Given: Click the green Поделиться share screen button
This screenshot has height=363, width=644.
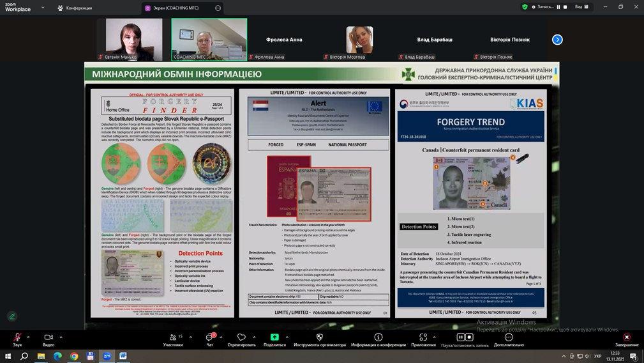Looking at the screenshot, I should coord(274,337).
